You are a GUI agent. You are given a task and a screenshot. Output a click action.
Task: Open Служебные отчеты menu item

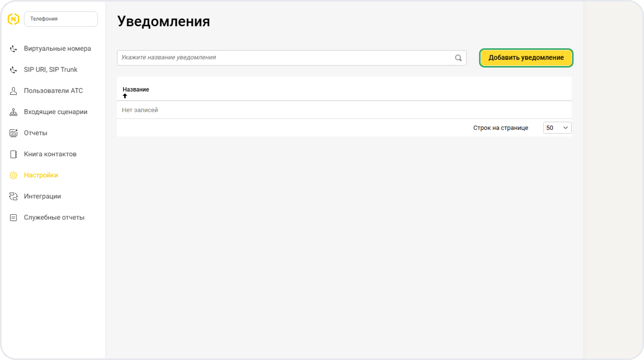(x=54, y=217)
